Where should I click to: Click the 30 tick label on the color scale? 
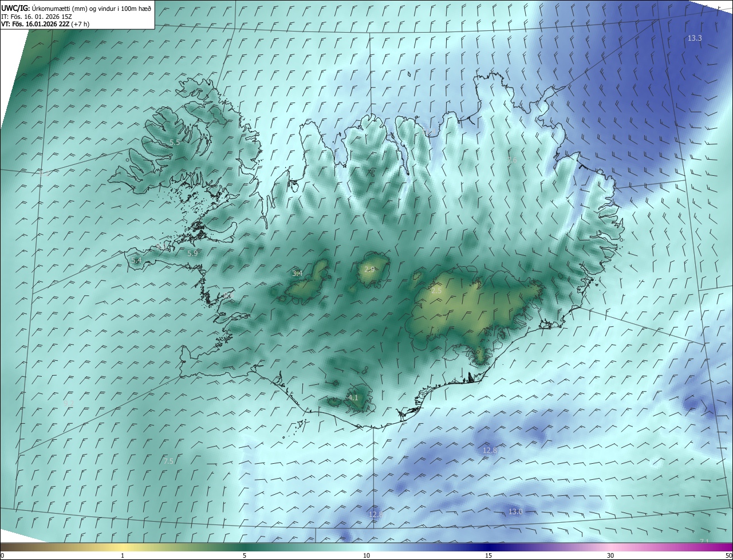point(610,555)
